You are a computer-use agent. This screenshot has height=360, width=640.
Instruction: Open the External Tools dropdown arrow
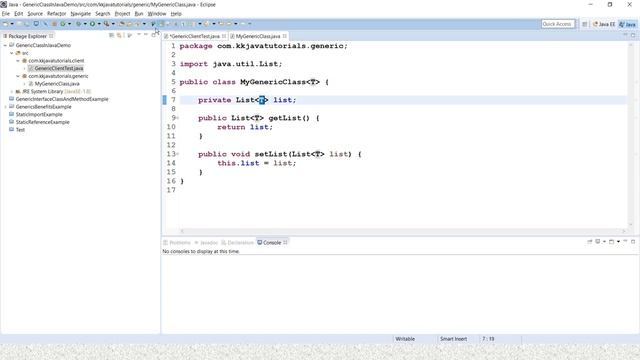113,24
